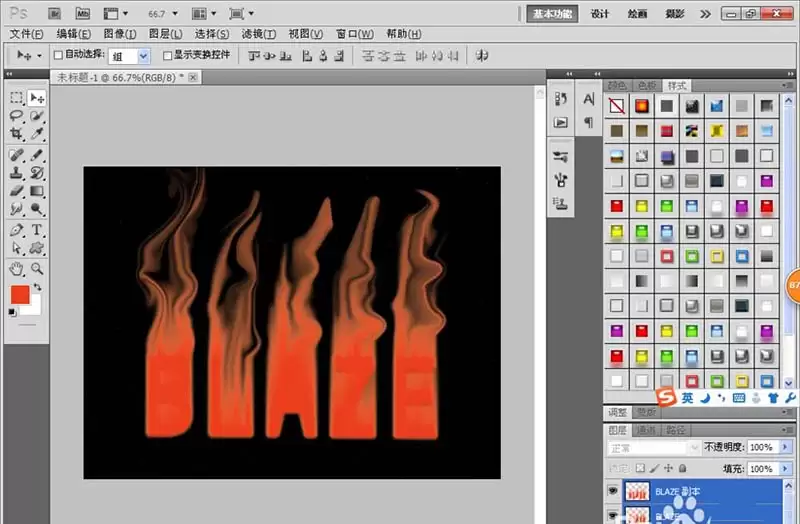Select the 基本功能 workspace

(552, 14)
